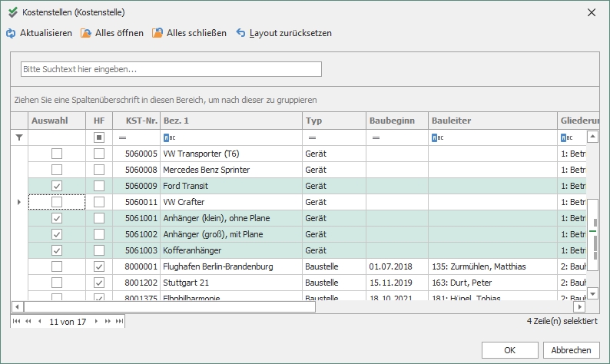This screenshot has height=364, width=610.
Task: Check Auswahl for VW Crafter row
Action: point(57,202)
